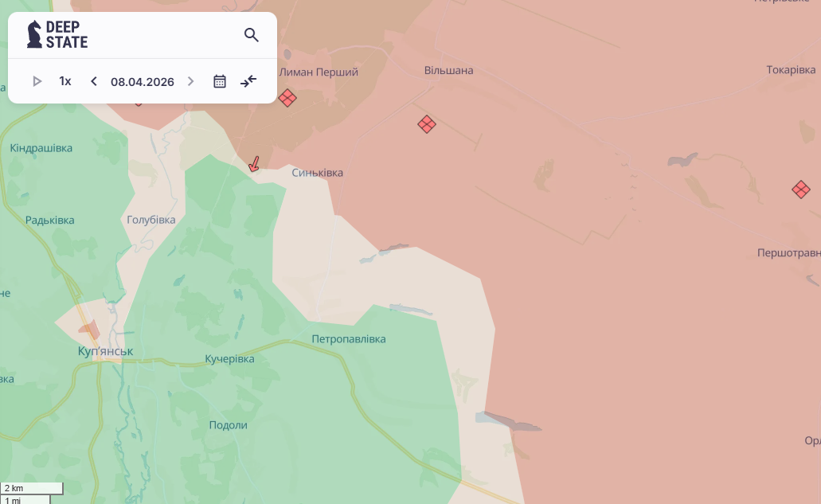Click the DeepState logo
Screen dimensions: 821x504
point(57,35)
